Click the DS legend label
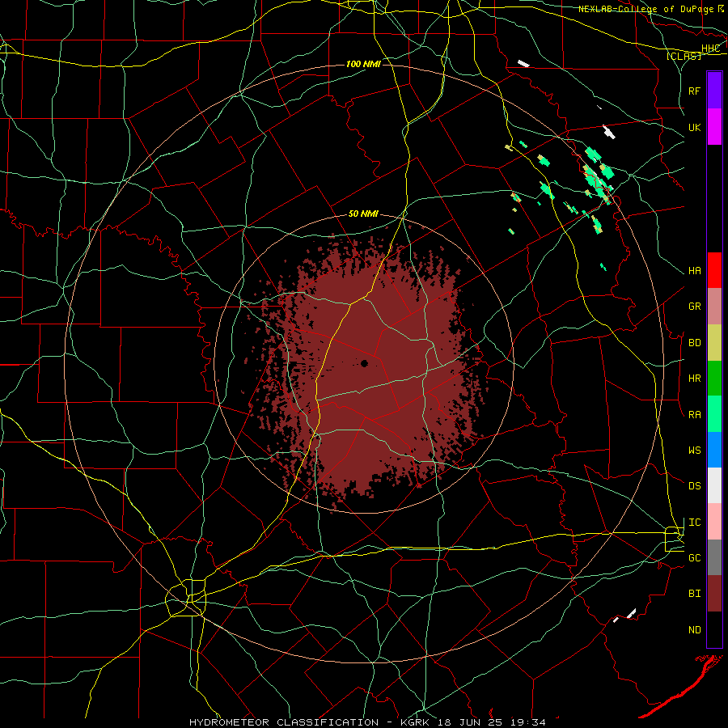Image resolution: width=728 pixels, height=728 pixels. (x=694, y=486)
